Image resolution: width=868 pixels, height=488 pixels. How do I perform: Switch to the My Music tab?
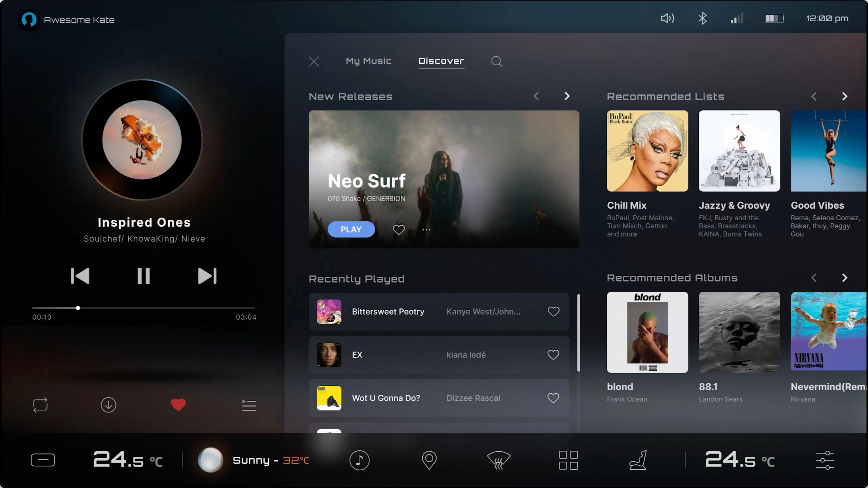coord(368,61)
